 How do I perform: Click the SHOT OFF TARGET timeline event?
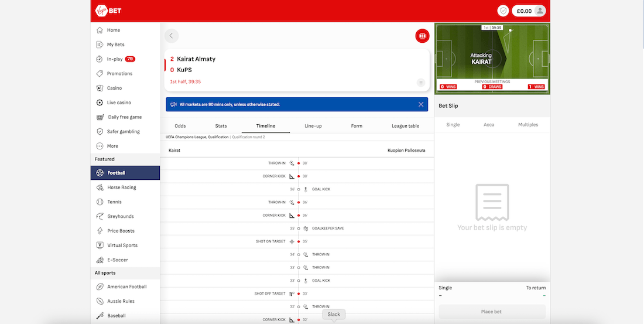269,294
